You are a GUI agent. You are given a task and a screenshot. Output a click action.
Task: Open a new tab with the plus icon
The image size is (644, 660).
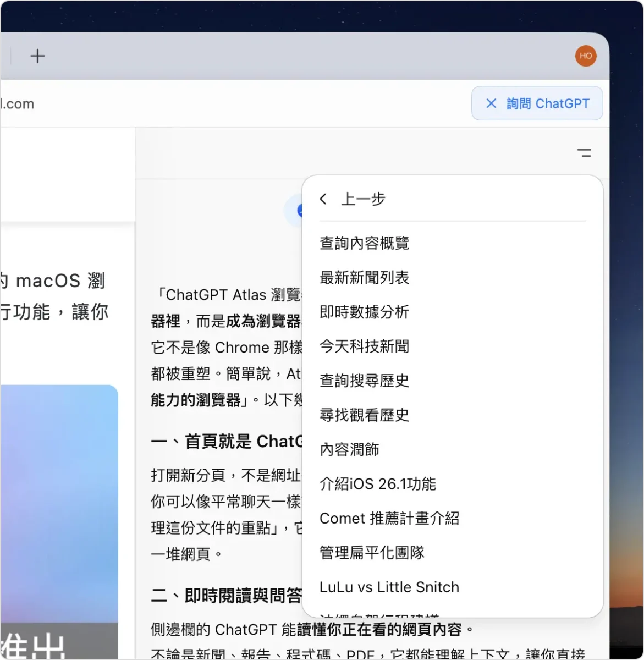tap(37, 56)
